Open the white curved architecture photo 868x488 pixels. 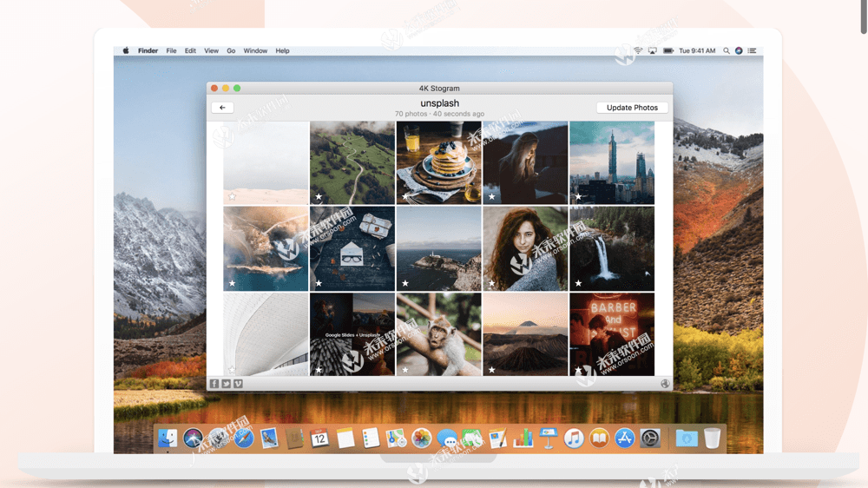pyautogui.click(x=266, y=334)
